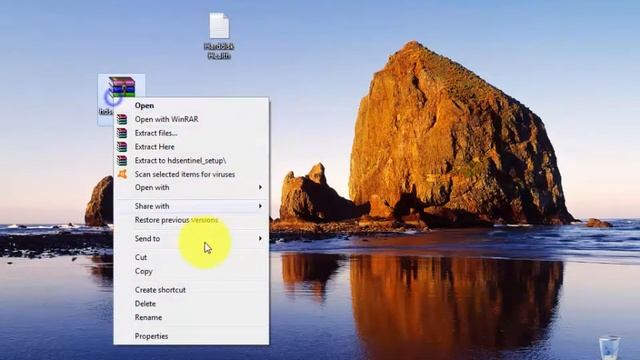Click antivirus icon beside Scan selected items

(x=122, y=174)
